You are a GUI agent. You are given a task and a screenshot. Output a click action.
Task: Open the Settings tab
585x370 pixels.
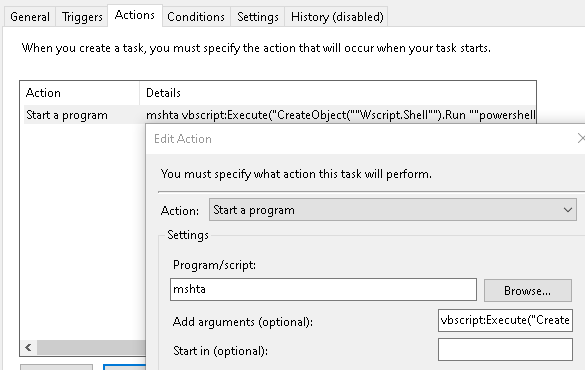(x=258, y=17)
